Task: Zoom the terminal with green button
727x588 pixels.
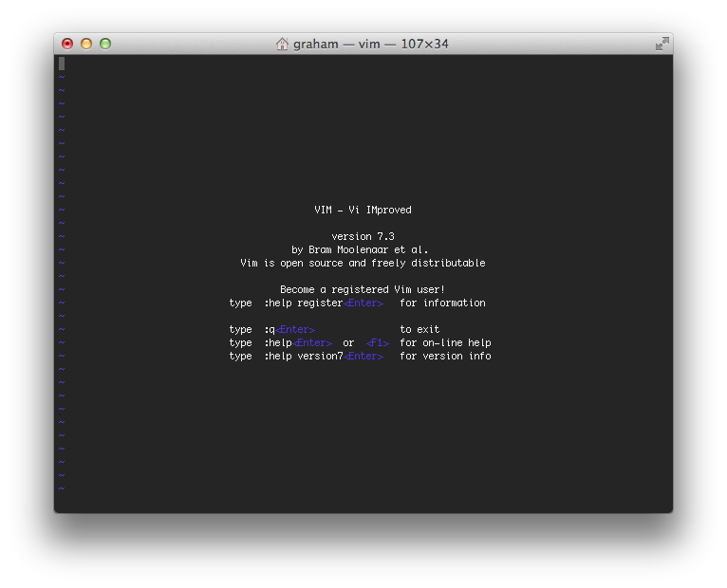Action: pyautogui.click(x=105, y=44)
